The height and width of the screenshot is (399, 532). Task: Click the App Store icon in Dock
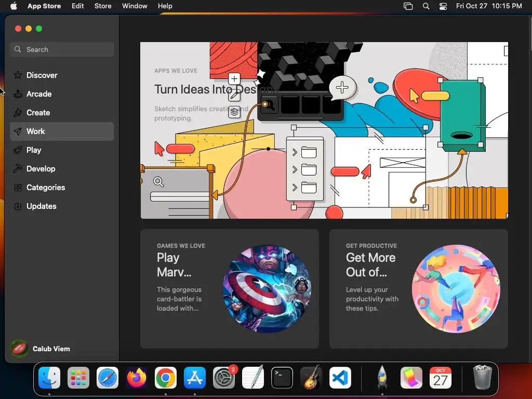click(195, 378)
